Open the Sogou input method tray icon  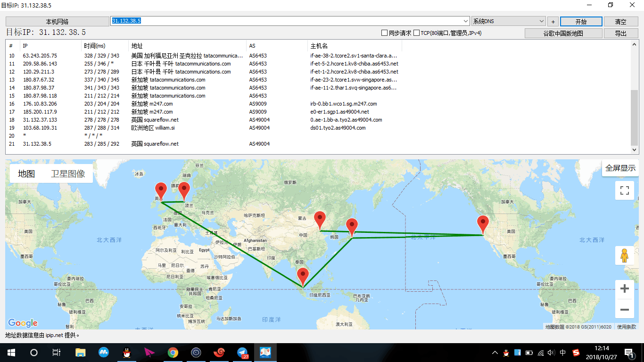576,353
